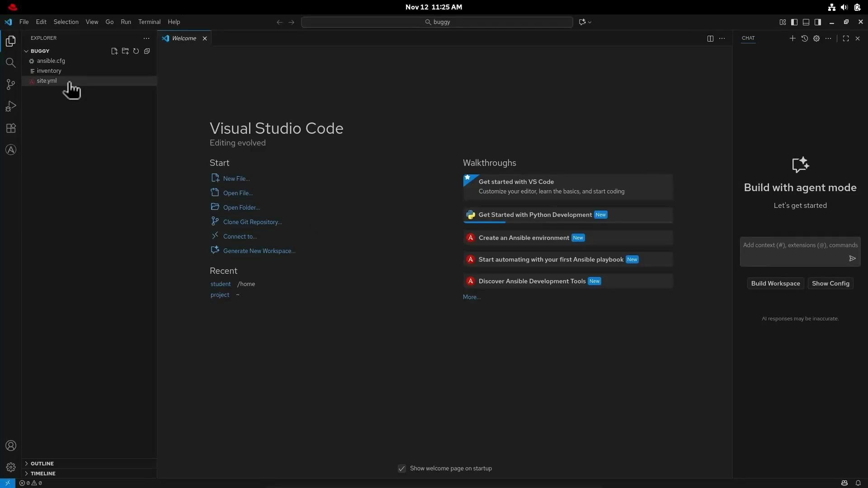
Task: Click Clone Git Repository... link
Action: [x=252, y=222]
